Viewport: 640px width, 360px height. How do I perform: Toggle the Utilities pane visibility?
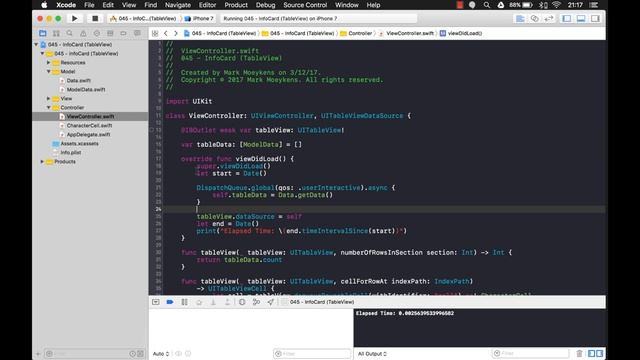tap(595, 18)
